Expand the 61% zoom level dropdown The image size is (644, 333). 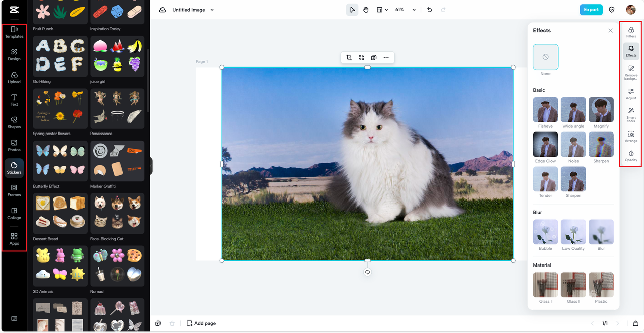(x=414, y=10)
